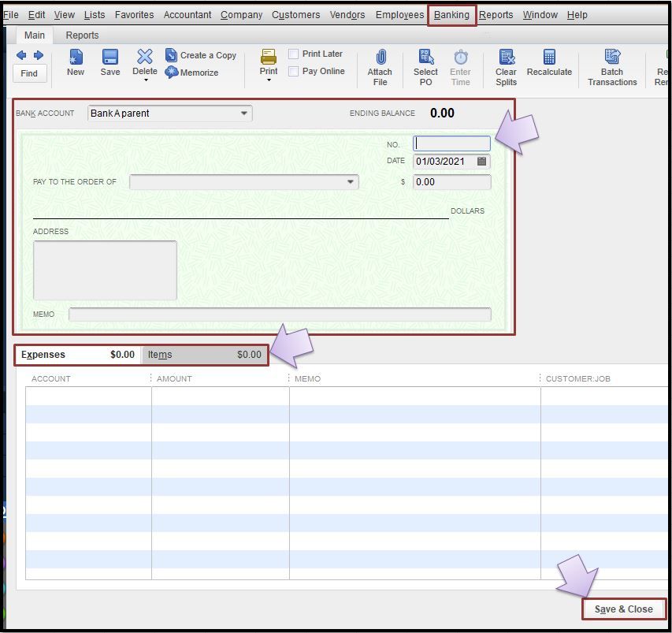Viewport: 672px width, 633px height.
Task: Select the Expenses tab
Action: (x=78, y=355)
